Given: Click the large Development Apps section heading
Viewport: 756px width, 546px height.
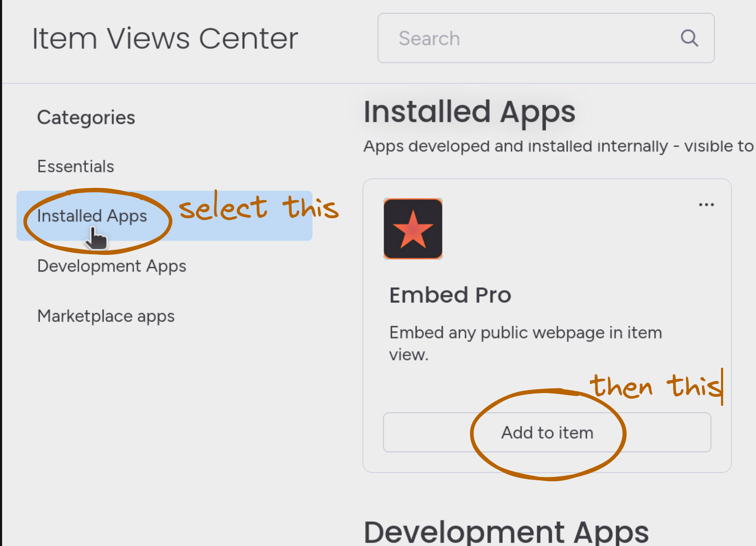Looking at the screenshot, I should pyautogui.click(x=506, y=533).
